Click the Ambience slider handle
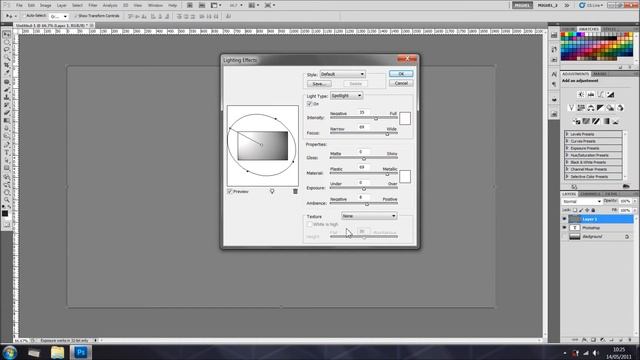Screen dimensions: 640x360 pos(367,204)
